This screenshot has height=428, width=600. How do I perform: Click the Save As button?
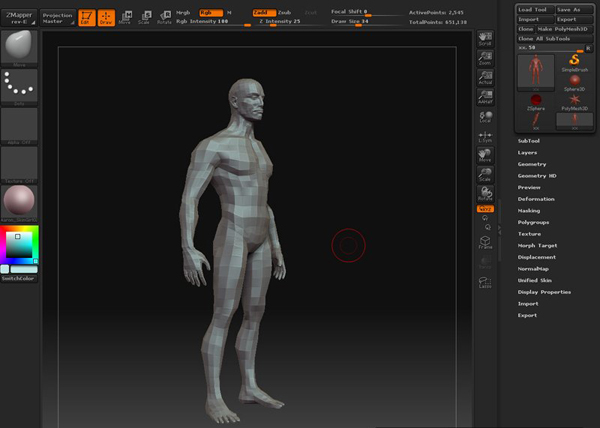tap(574, 10)
